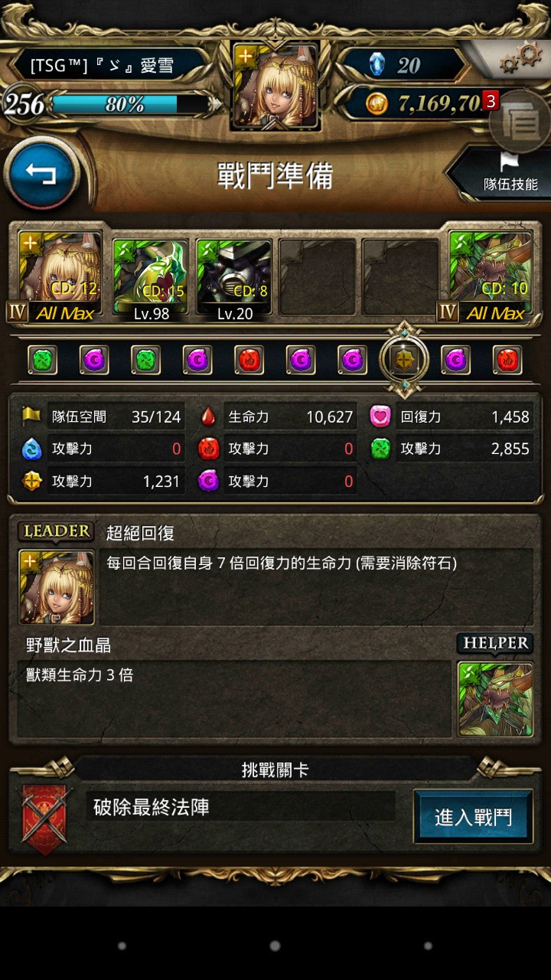Click the 進入戰鬥 enter battle button
Image resolution: width=551 pixels, height=980 pixels.
473,817
